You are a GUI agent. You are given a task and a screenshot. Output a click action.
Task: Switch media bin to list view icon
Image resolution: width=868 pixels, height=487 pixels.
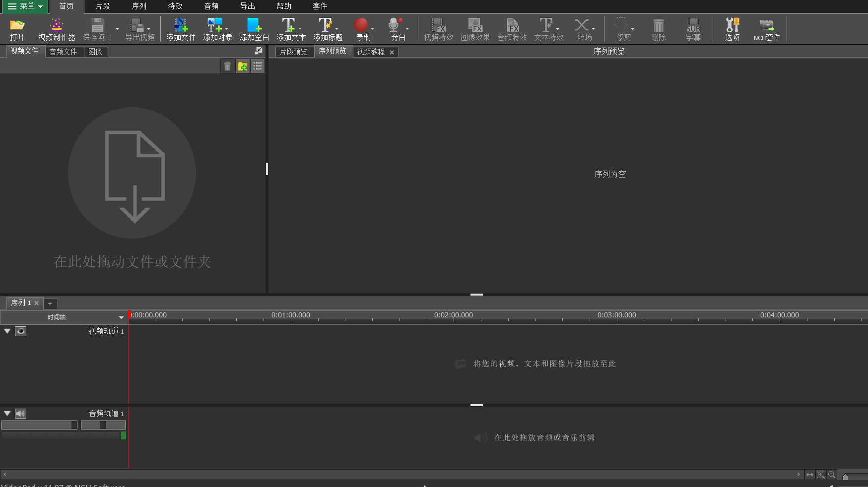point(257,66)
